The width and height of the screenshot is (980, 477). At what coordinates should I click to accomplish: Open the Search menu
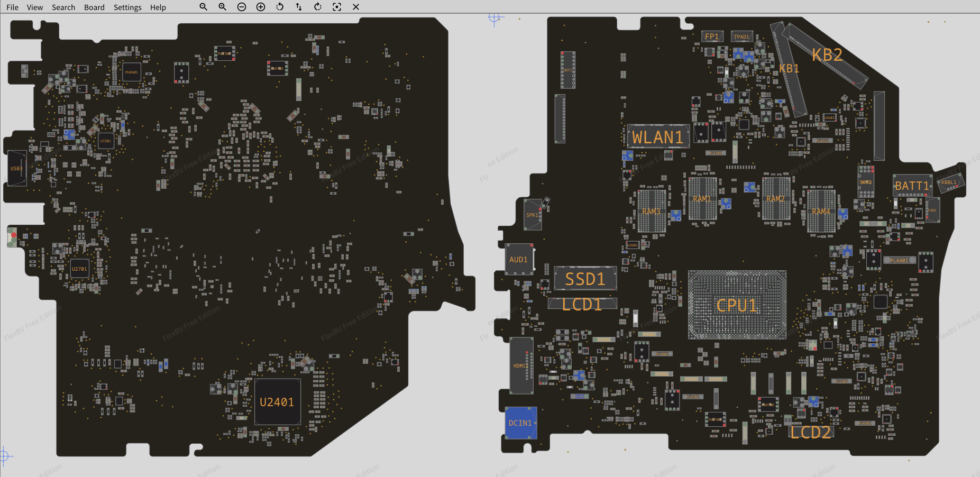click(63, 7)
